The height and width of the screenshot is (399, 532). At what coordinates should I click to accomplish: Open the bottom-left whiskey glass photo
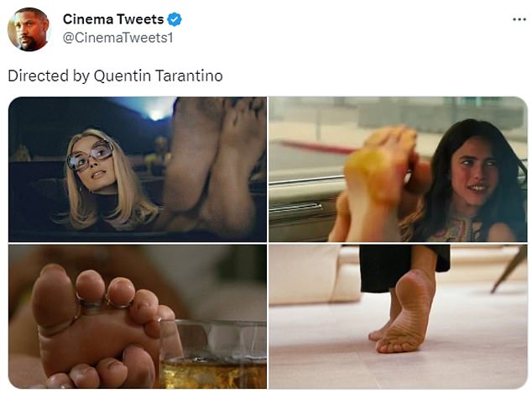tap(138, 317)
